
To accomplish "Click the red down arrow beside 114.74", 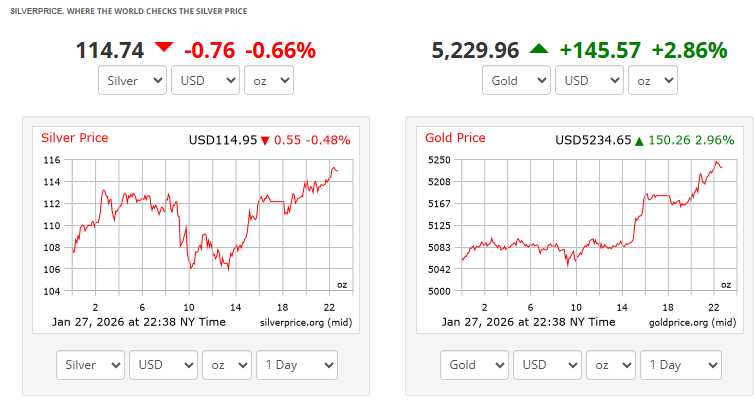I will click(x=164, y=48).
